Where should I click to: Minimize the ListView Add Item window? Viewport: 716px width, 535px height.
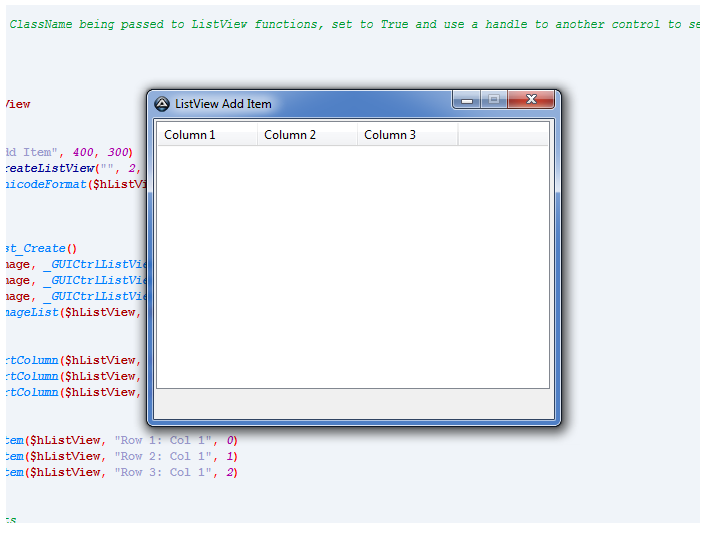pyautogui.click(x=466, y=100)
